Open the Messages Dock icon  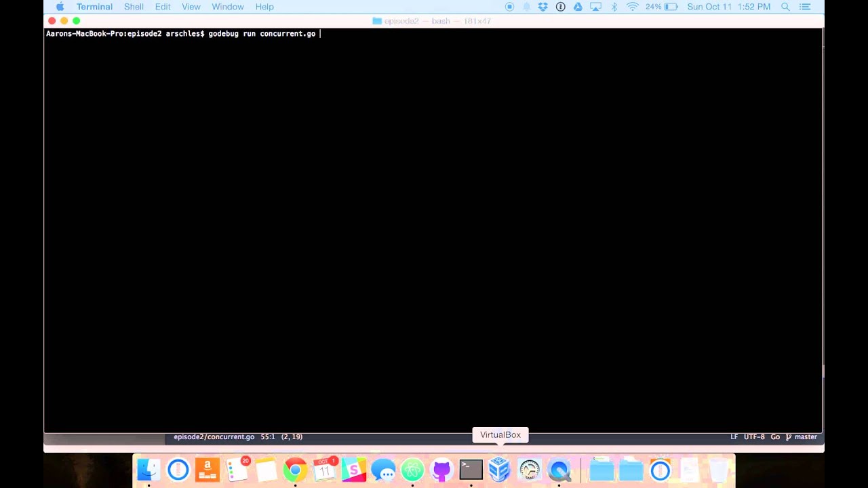pos(383,470)
